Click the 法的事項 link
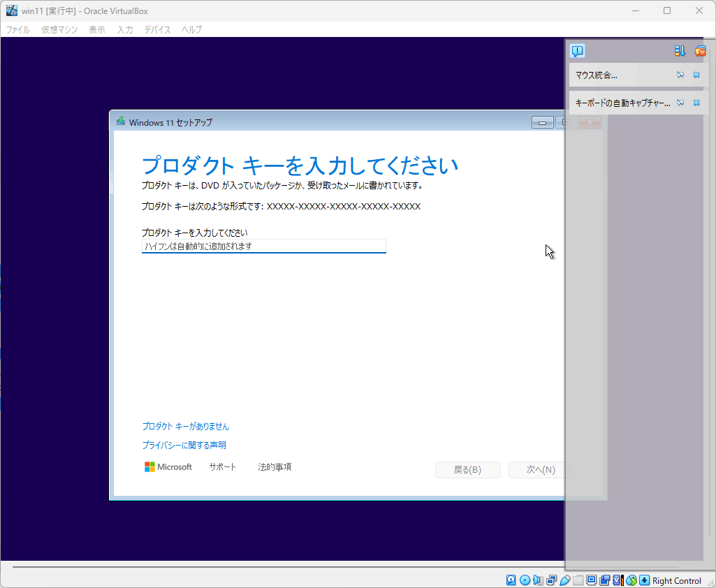Viewport: 716px width, 588px height. tap(275, 467)
